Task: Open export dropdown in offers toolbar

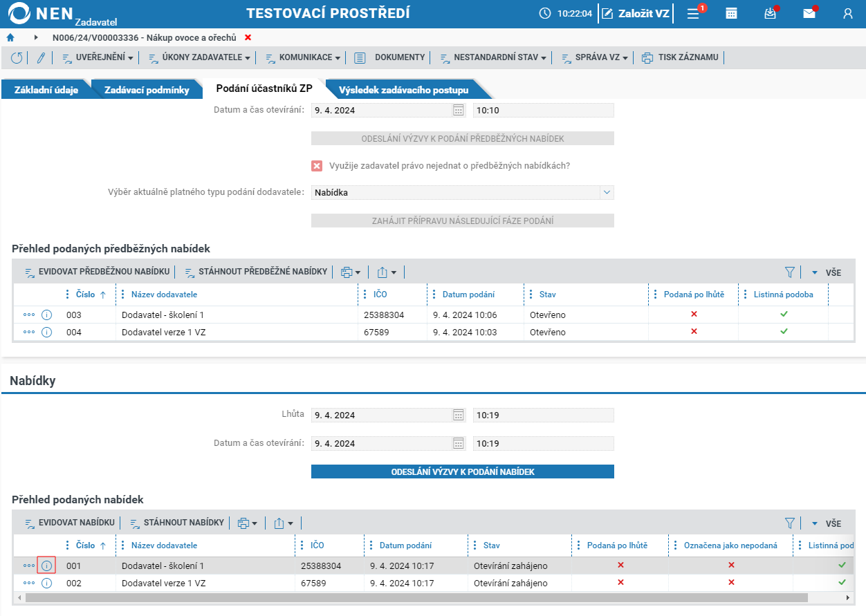Action: [284, 523]
